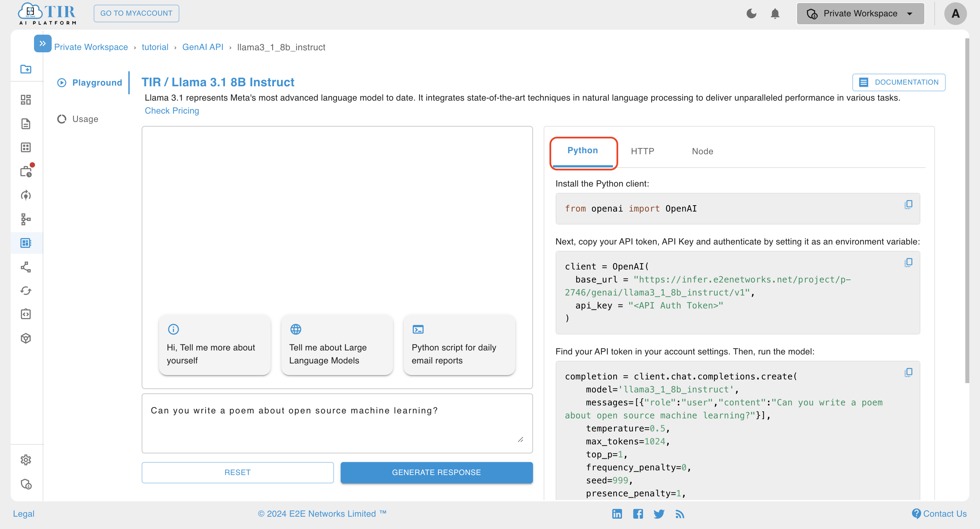This screenshot has width=980, height=529.
Task: Open the settings gear in sidebar
Action: (26, 460)
